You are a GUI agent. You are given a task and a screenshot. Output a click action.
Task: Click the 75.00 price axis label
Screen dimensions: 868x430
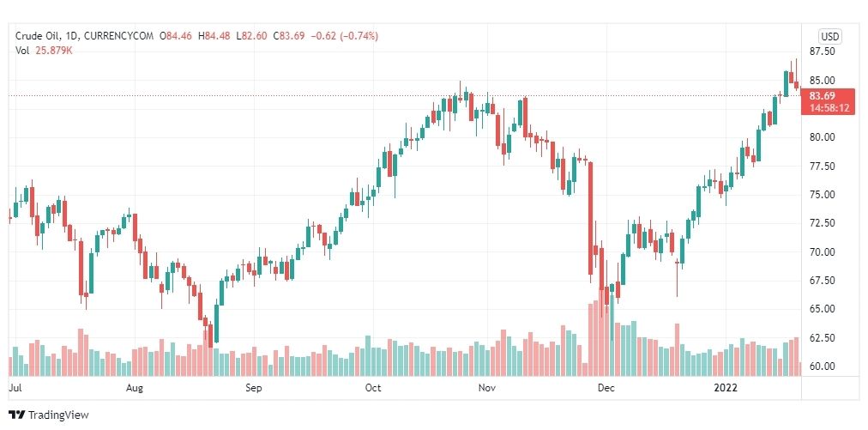pos(822,195)
